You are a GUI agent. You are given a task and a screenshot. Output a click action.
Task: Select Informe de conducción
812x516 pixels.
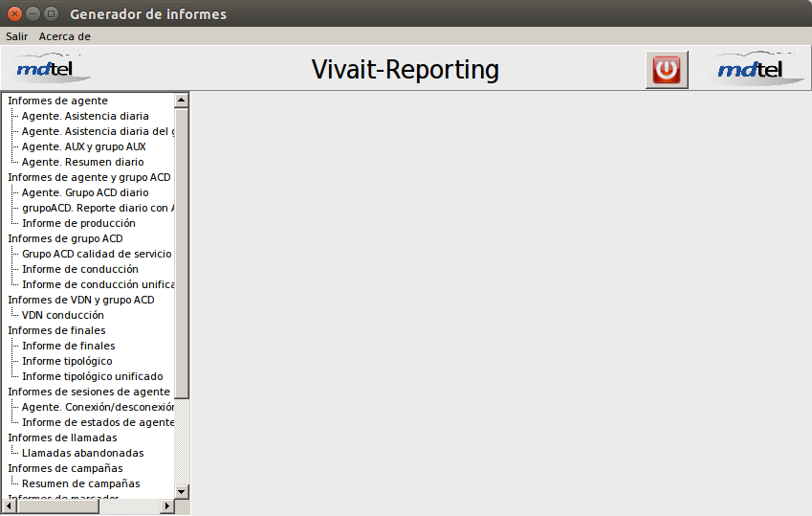point(80,269)
